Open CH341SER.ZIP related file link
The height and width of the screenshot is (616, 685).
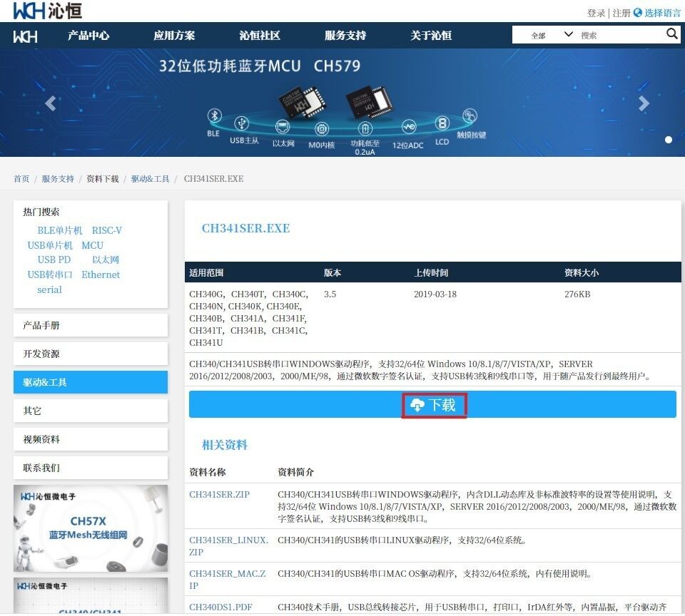coord(219,495)
